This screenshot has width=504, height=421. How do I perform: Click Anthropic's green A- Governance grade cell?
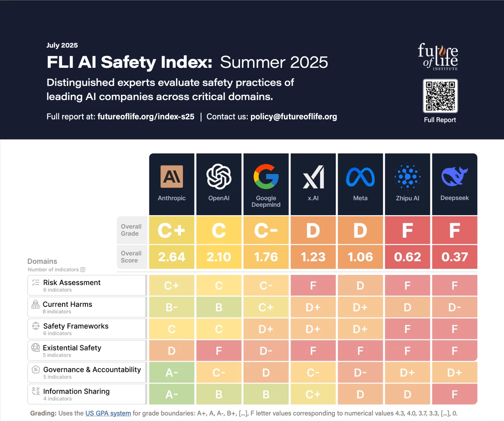pyautogui.click(x=172, y=372)
